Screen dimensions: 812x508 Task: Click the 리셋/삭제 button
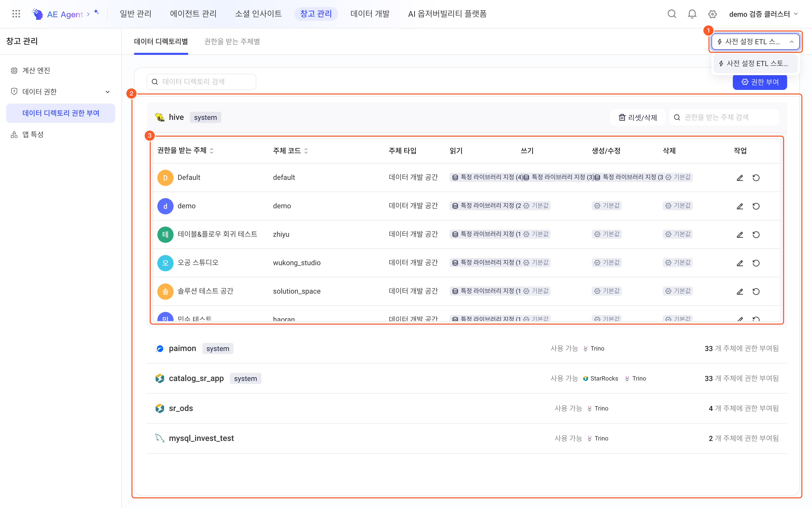pos(637,117)
